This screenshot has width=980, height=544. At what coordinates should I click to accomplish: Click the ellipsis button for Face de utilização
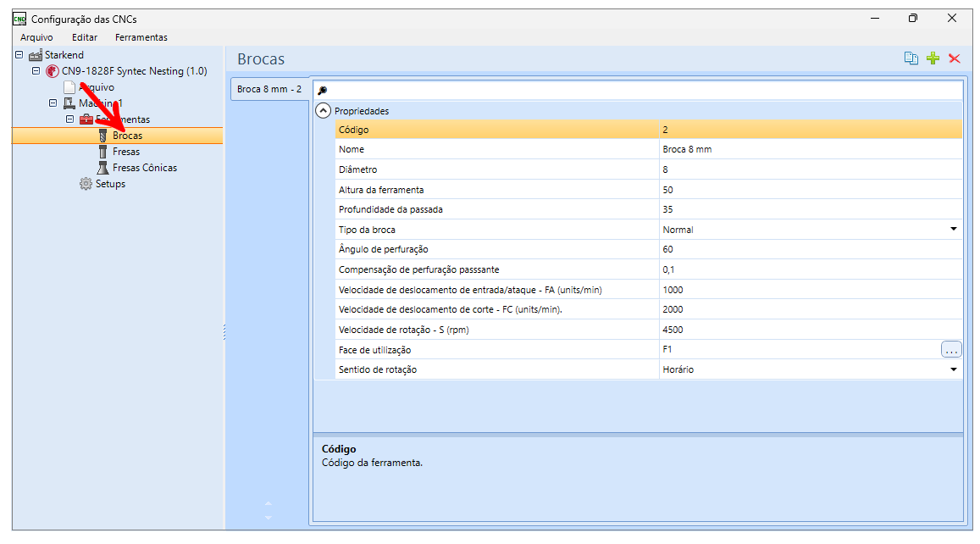tap(951, 350)
